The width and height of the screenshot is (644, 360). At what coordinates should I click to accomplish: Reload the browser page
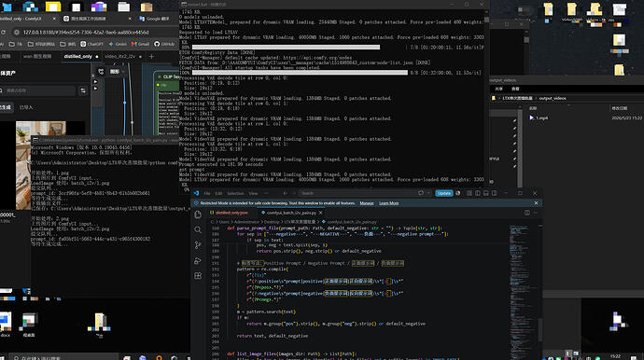coord(3,32)
